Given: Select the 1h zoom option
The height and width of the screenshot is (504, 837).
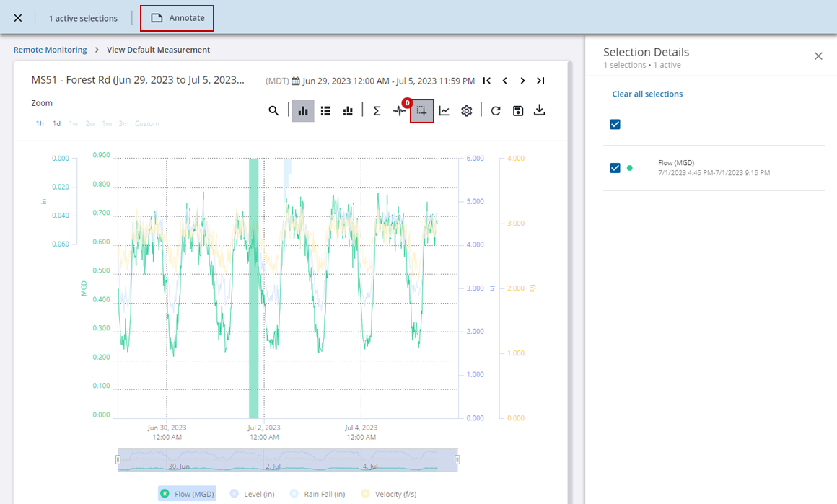Looking at the screenshot, I should tap(40, 124).
